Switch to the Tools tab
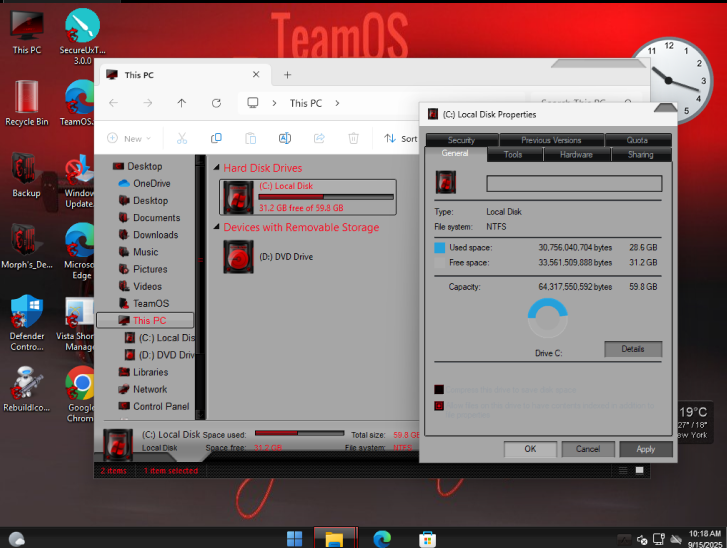The width and height of the screenshot is (727, 548). click(x=514, y=154)
